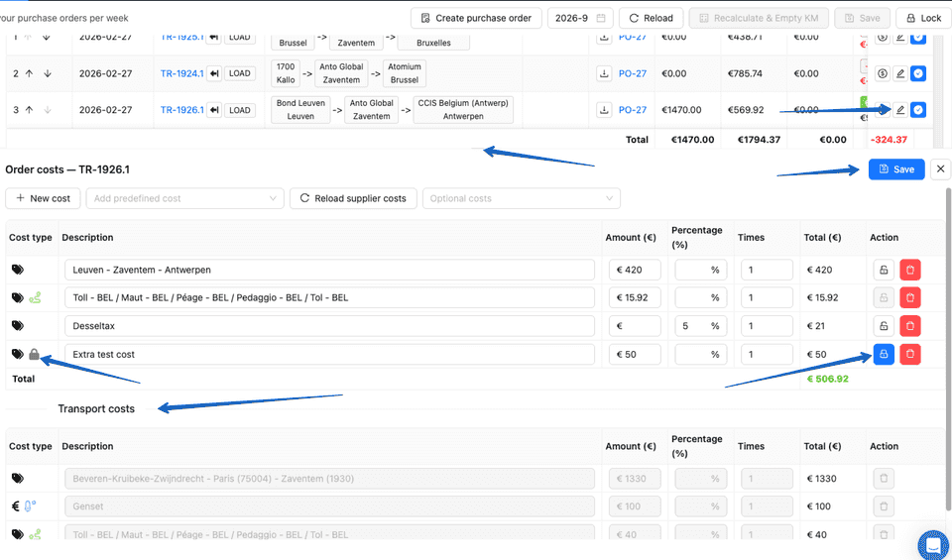Toggle the lock on the Leuven - Zaventem - Antwerpen cost

point(884,270)
